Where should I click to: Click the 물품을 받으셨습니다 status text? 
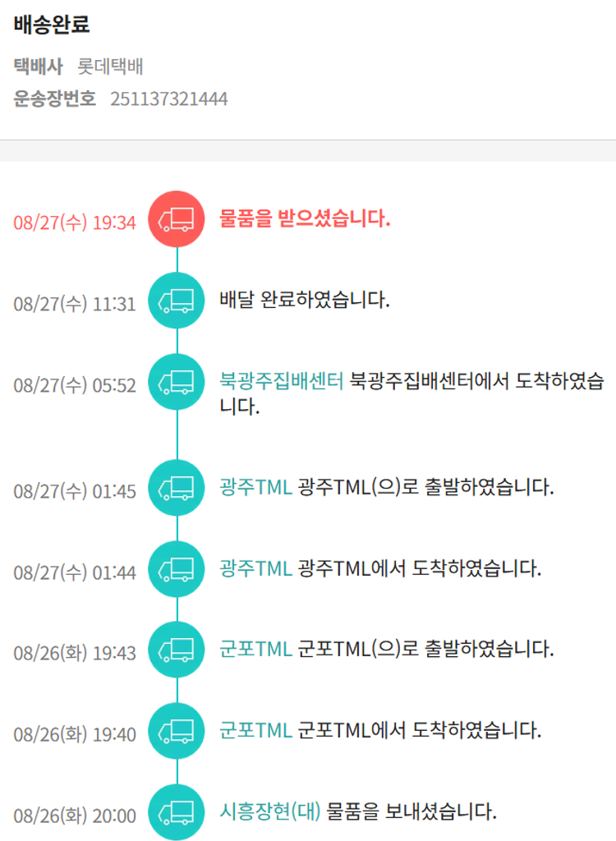point(305,219)
